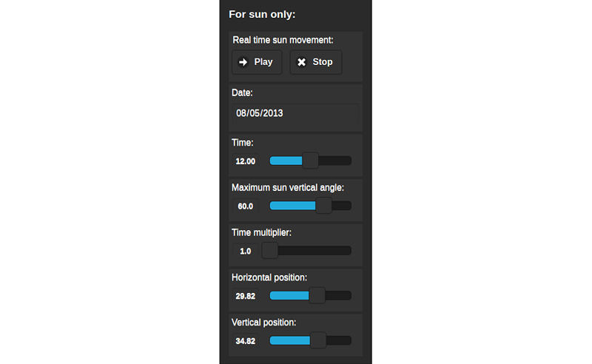
Task: Click the Maximum sun vertical angle value 60.0
Action: [x=246, y=206]
